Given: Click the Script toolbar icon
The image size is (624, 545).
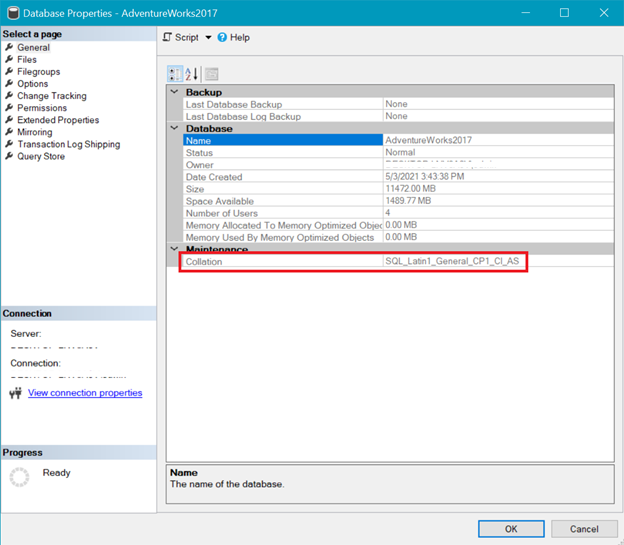Looking at the screenshot, I should click(x=167, y=37).
